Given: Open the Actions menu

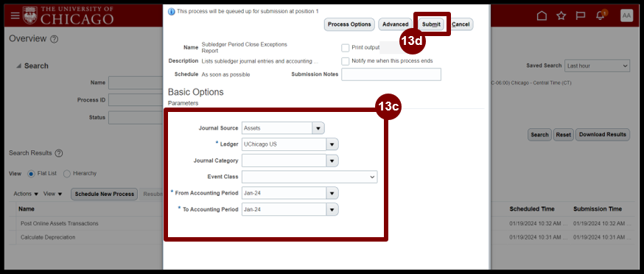Looking at the screenshot, I should [26, 194].
